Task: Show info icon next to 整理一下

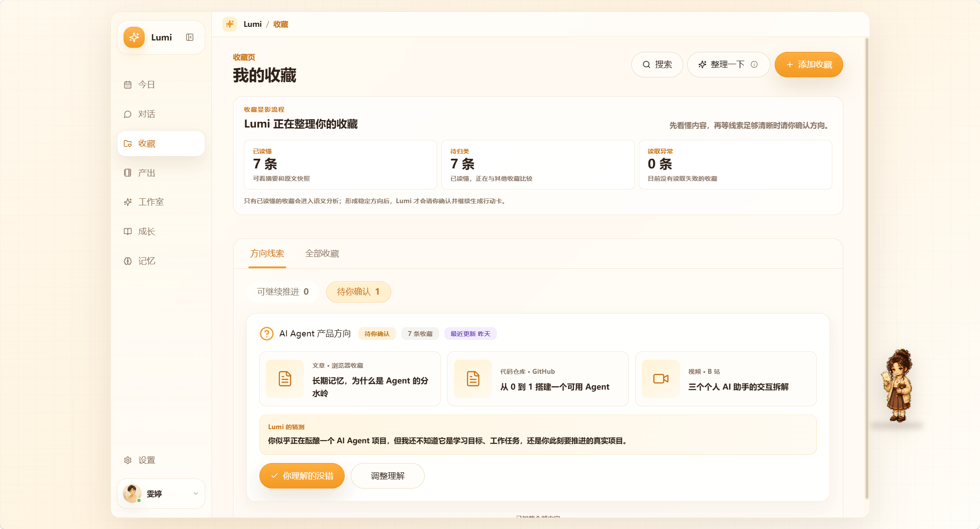Action: click(x=754, y=65)
